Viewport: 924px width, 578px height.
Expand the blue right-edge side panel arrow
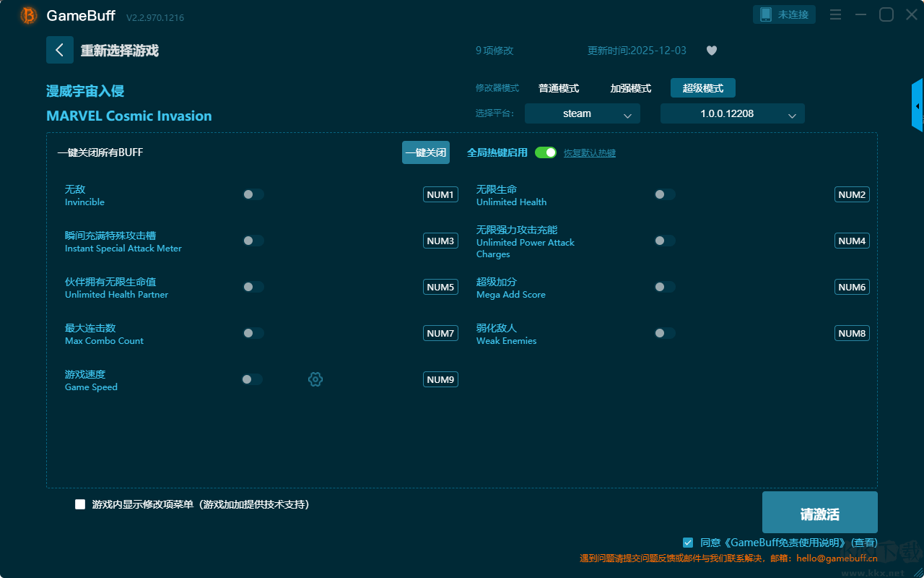click(x=917, y=106)
